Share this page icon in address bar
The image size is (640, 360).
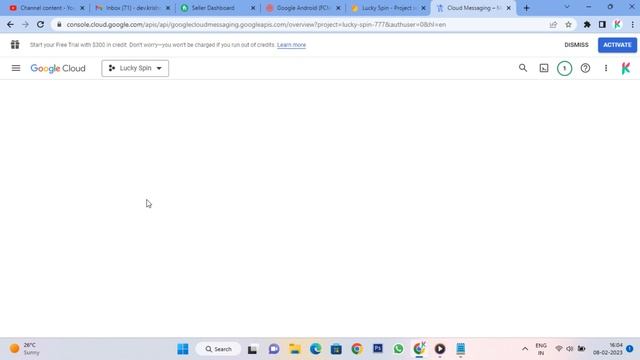coord(553,24)
